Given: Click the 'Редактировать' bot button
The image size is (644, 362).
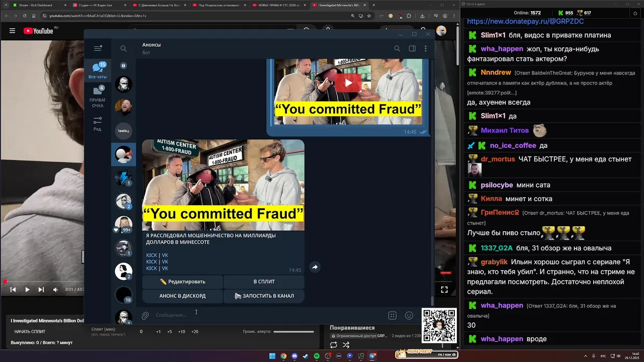Looking at the screenshot, I should coord(182,282).
